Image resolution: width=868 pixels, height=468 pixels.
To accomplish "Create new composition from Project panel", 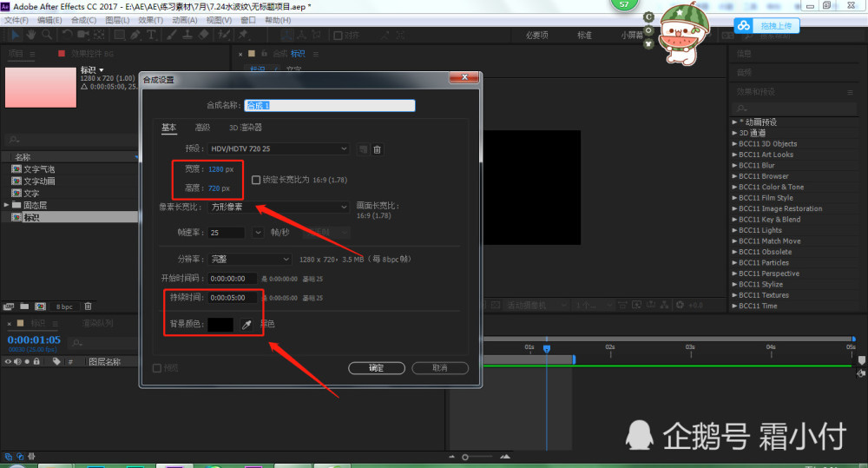I will [41, 306].
